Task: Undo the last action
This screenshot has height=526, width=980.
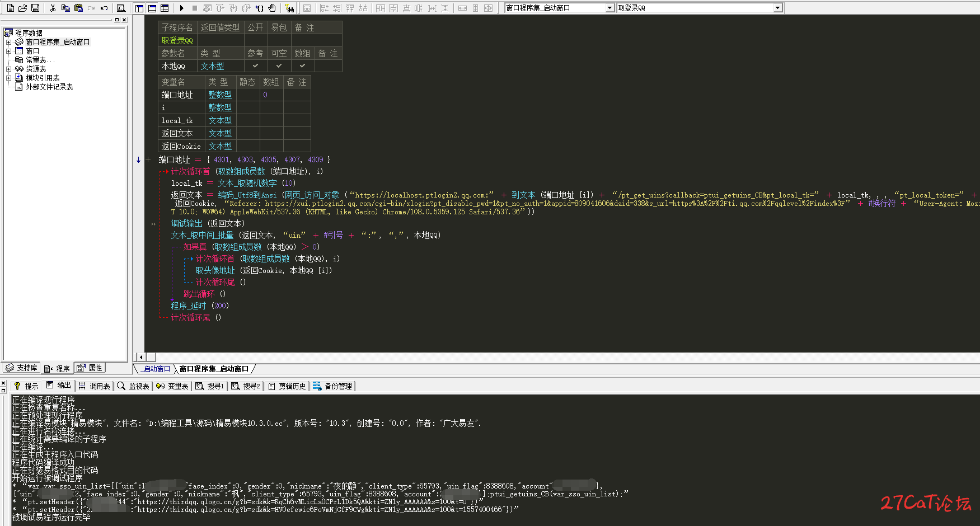Action: [x=104, y=8]
